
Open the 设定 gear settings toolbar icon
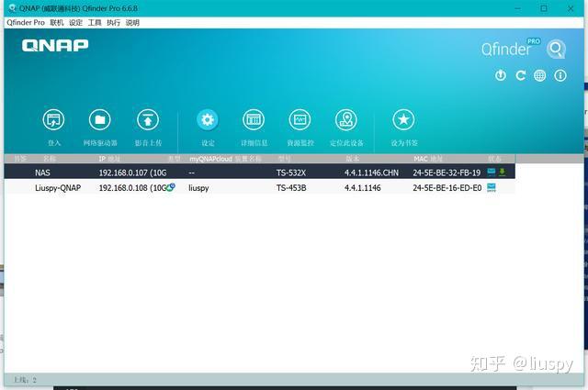click(208, 120)
